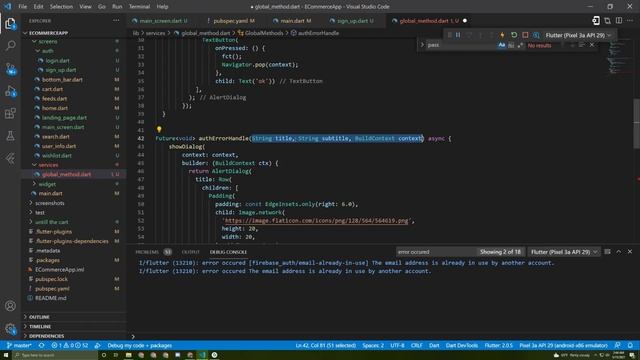Open Explorer More Actions ellipsis

tap(116, 20)
